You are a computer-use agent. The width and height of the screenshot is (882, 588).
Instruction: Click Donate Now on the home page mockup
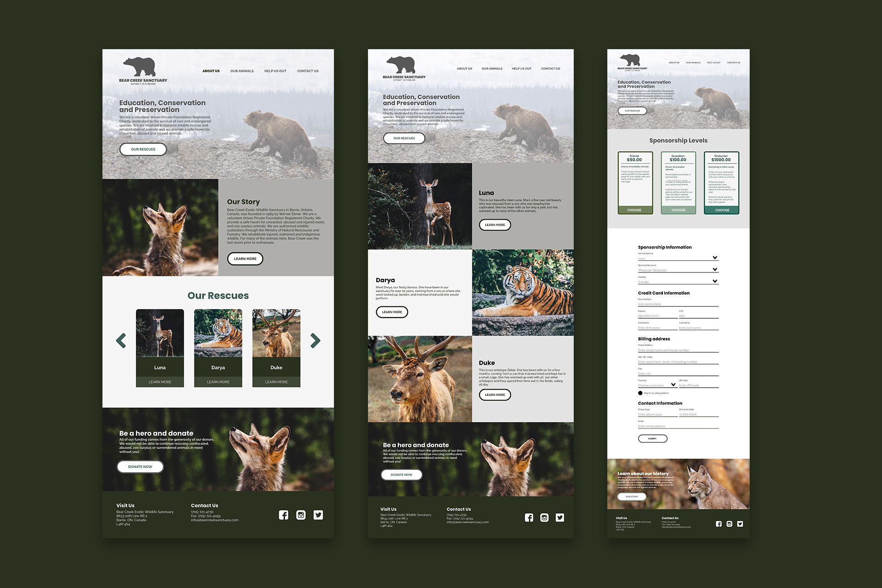pyautogui.click(x=140, y=467)
